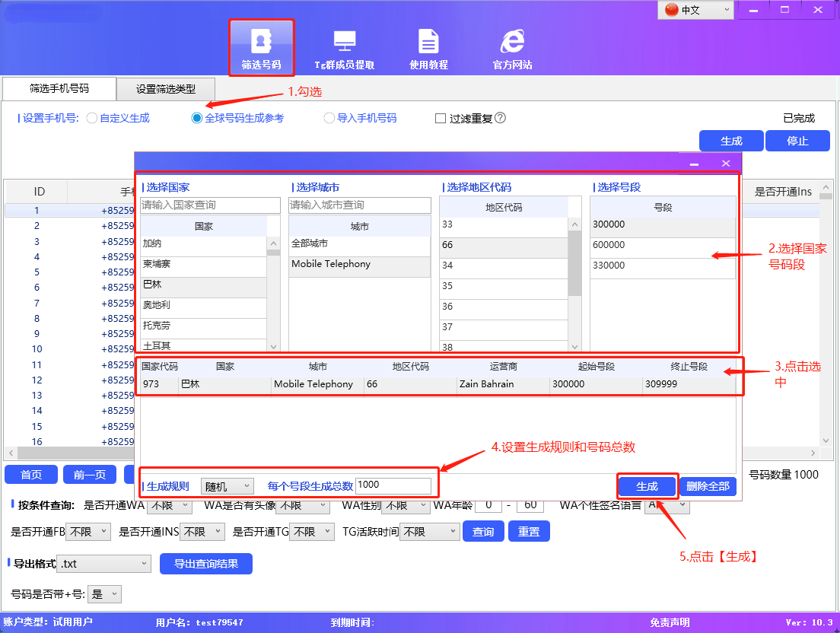
Task: Enable the 过滤重复 checkbox
Action: click(441, 119)
